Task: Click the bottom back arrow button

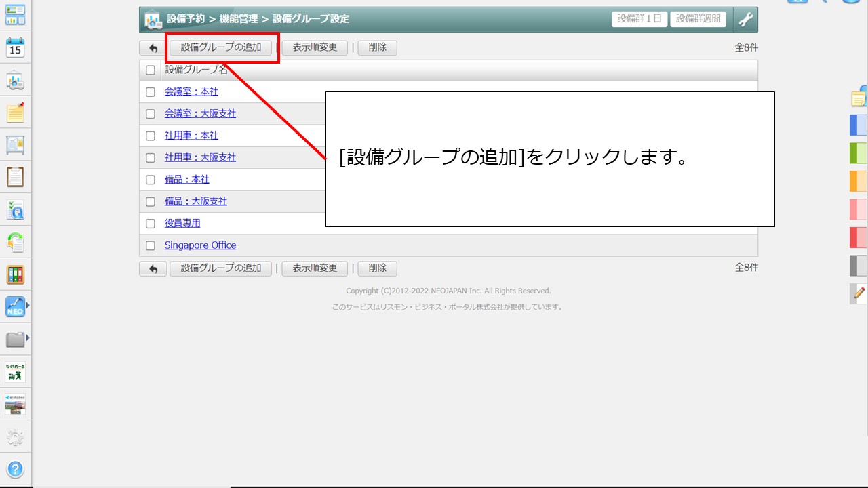Action: (153, 268)
